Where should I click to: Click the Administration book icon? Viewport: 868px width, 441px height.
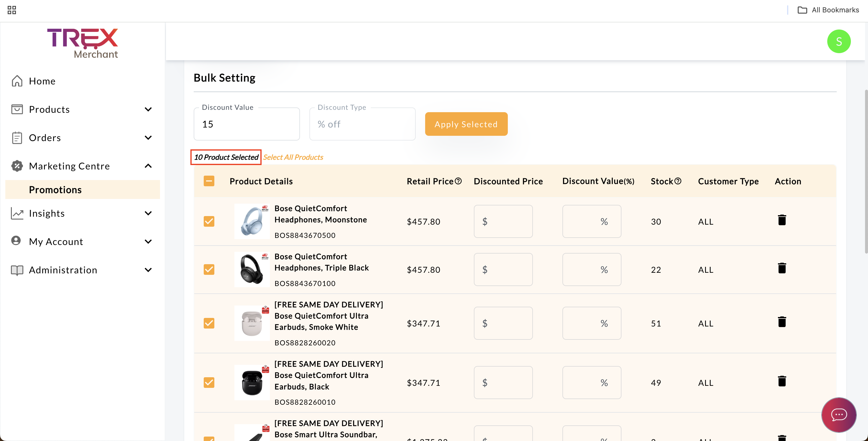pyautogui.click(x=17, y=270)
